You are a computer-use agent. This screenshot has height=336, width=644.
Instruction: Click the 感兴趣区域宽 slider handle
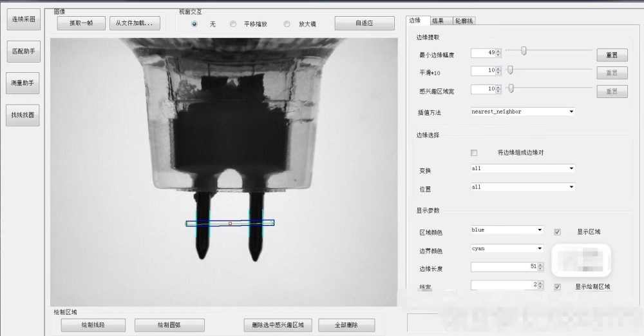511,88
